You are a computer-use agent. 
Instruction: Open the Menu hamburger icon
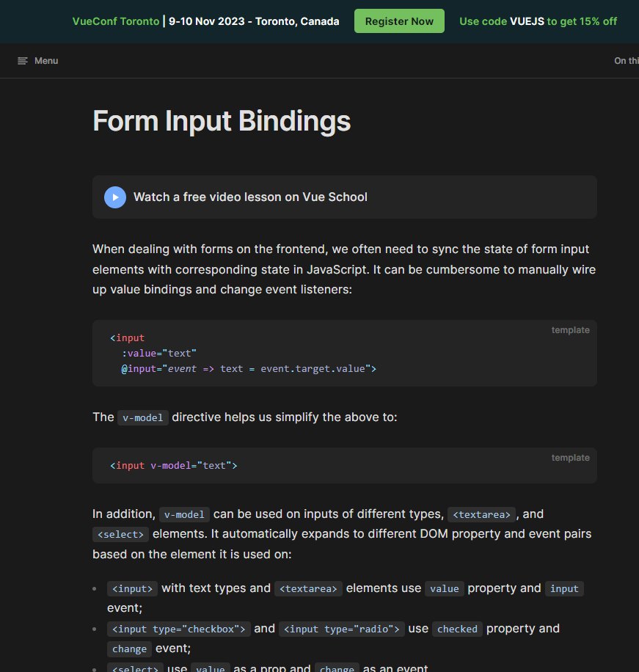pos(22,61)
